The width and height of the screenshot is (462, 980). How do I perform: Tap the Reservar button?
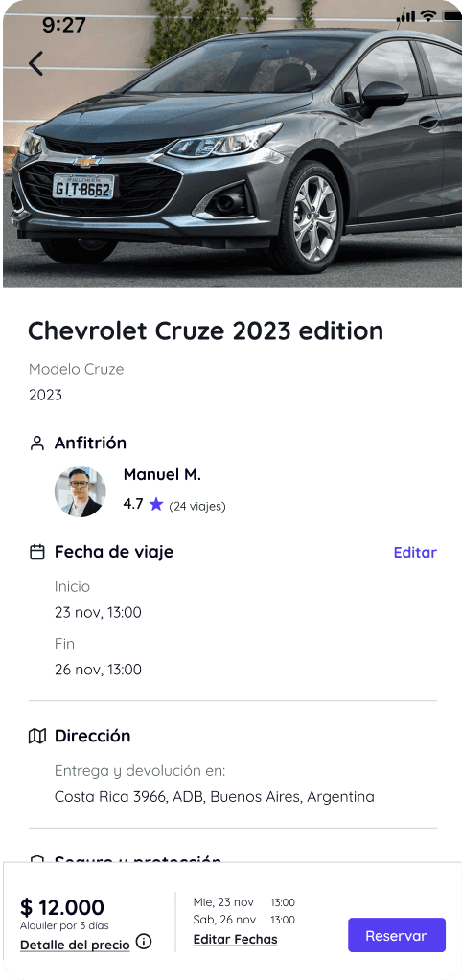coord(397,935)
